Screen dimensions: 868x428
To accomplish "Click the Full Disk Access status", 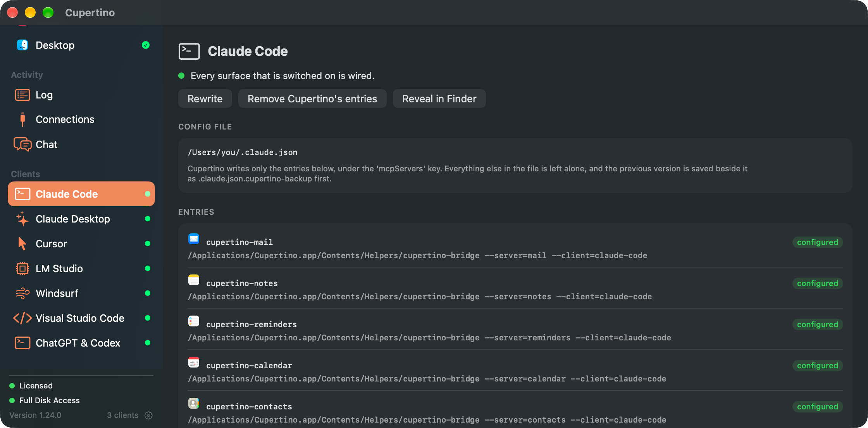I will (45, 400).
